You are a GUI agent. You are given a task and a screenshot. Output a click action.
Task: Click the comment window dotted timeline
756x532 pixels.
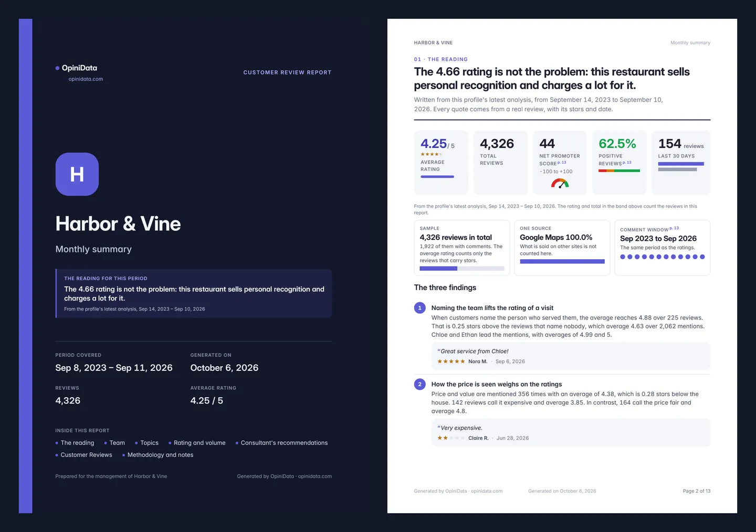click(x=663, y=257)
